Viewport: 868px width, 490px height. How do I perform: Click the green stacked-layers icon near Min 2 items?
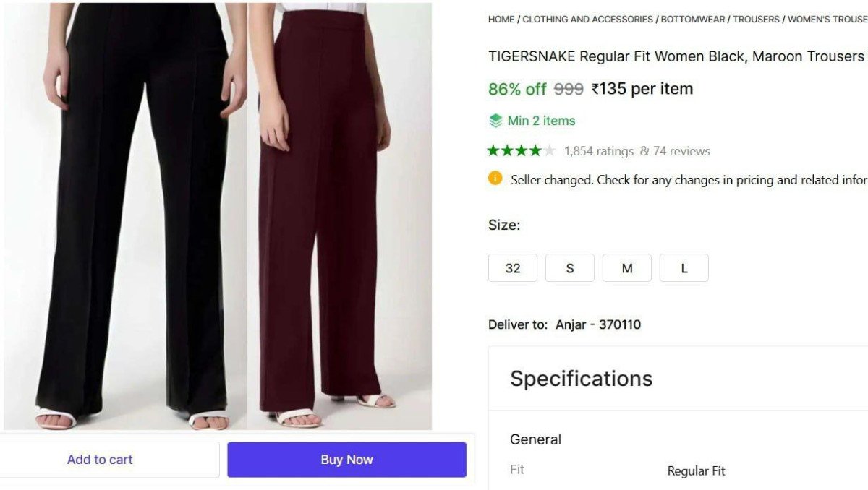click(495, 121)
